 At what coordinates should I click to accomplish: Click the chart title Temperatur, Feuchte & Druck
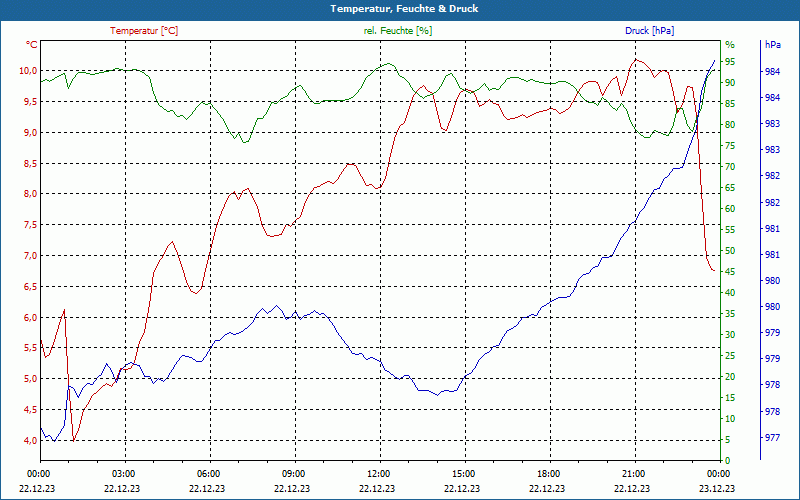coord(404,9)
